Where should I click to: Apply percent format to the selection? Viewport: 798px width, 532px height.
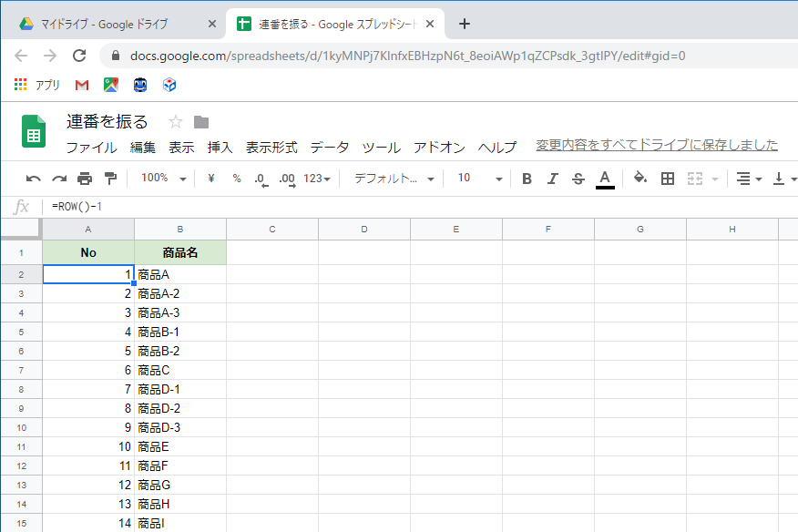[234, 179]
